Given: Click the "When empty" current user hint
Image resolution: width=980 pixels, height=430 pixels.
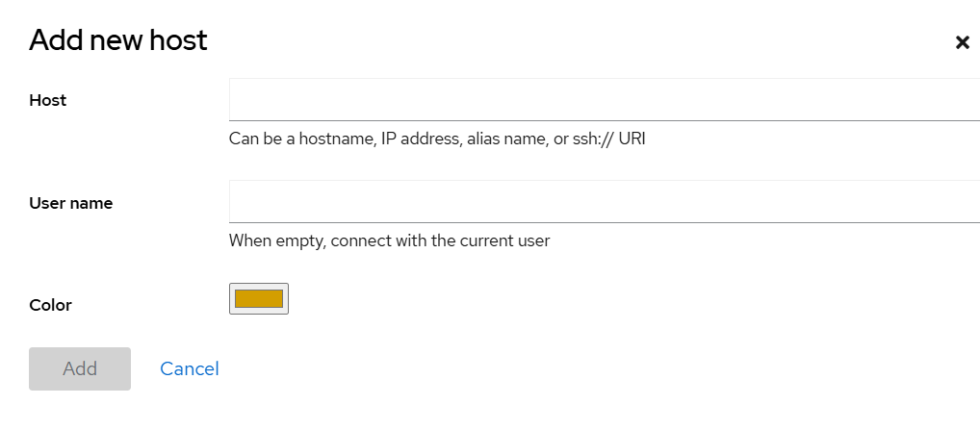Looking at the screenshot, I should coord(389,240).
